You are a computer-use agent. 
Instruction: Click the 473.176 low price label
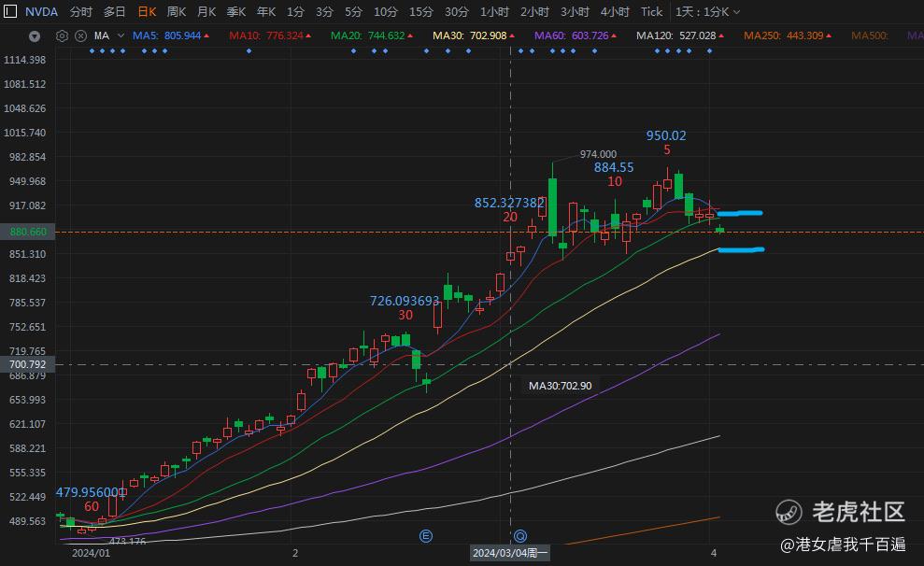127,541
